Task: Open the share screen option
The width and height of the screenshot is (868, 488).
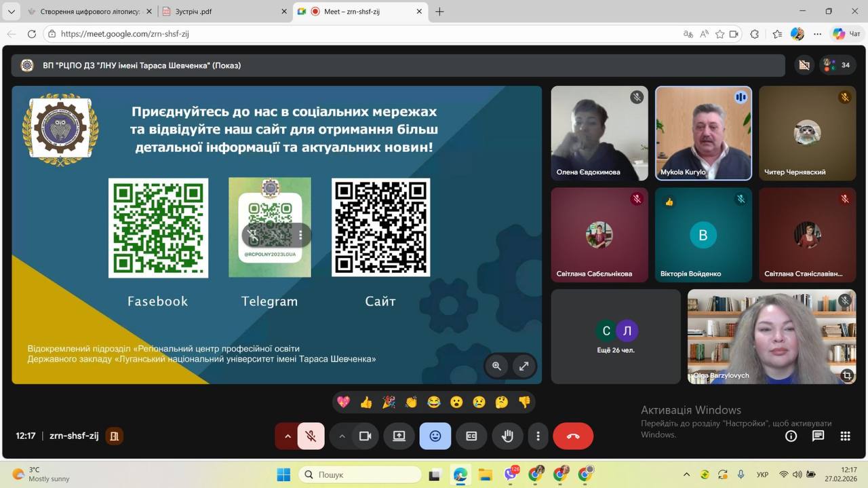Action: pos(399,436)
